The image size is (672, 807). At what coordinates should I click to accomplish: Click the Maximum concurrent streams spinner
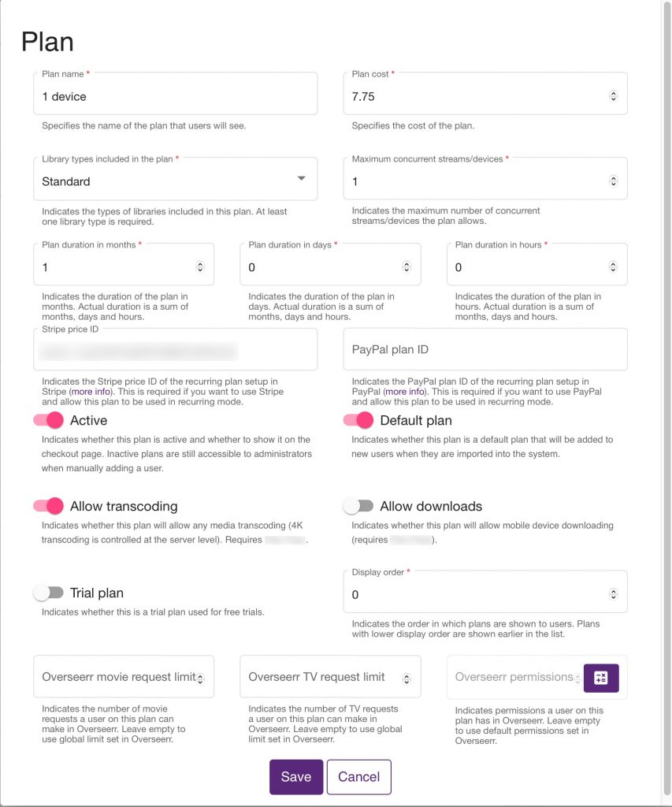614,181
